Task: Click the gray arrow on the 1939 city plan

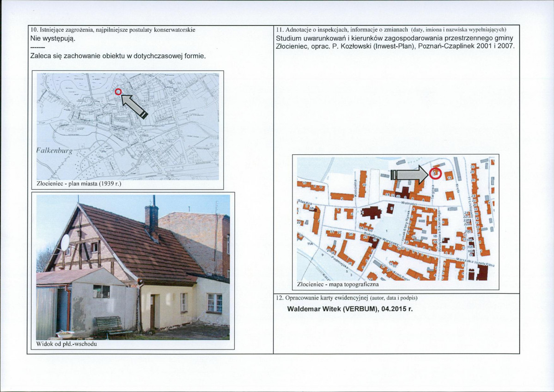Action: coord(134,106)
